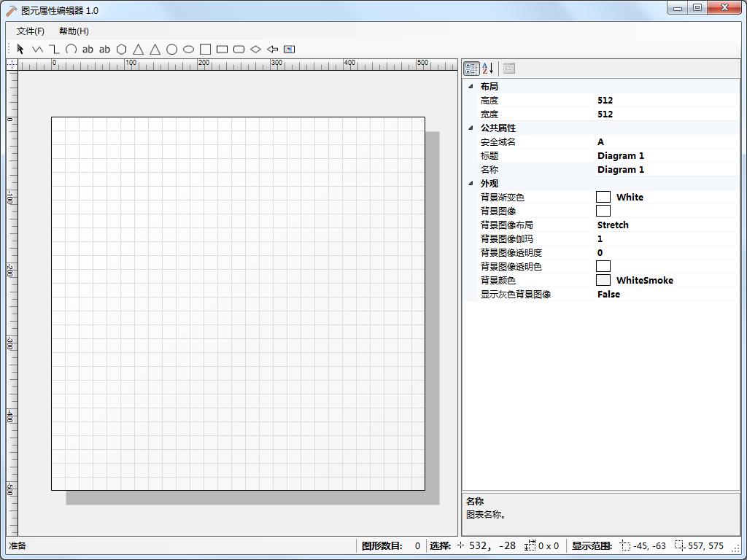The width and height of the screenshot is (747, 560).
Task: Click the white grid drawing canvas
Action: (239, 303)
